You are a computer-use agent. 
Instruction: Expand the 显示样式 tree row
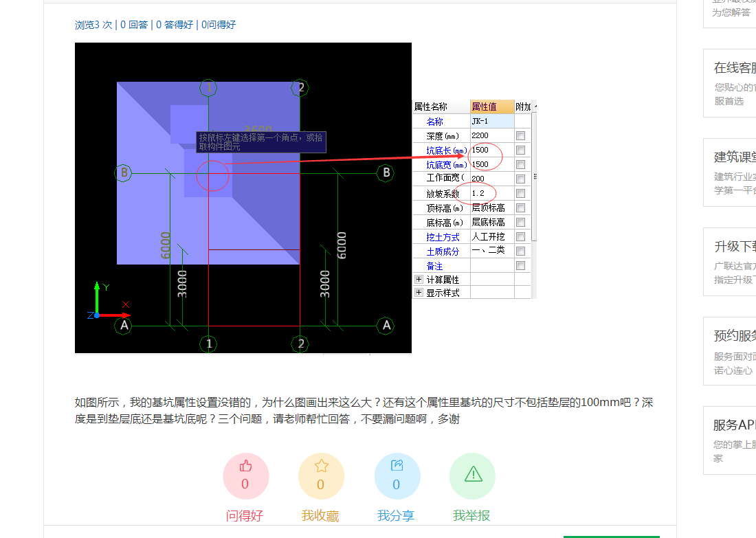point(419,292)
